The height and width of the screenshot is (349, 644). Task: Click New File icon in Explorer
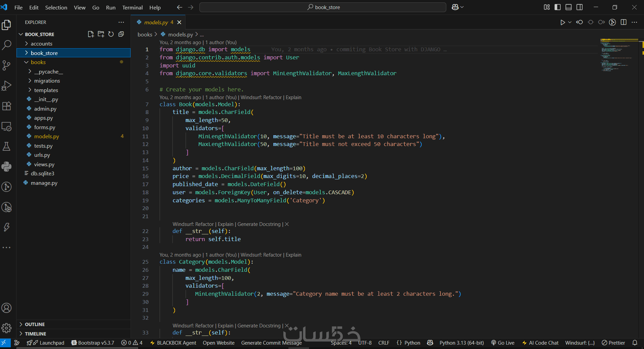pos(90,34)
